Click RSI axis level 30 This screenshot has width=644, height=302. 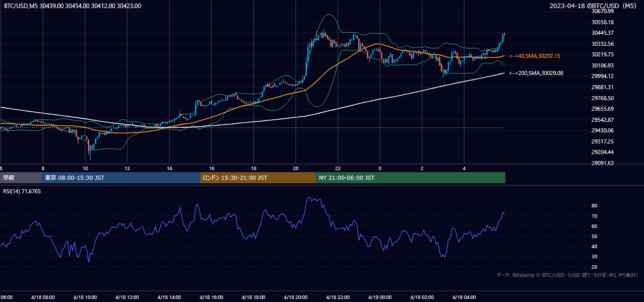[594, 257]
